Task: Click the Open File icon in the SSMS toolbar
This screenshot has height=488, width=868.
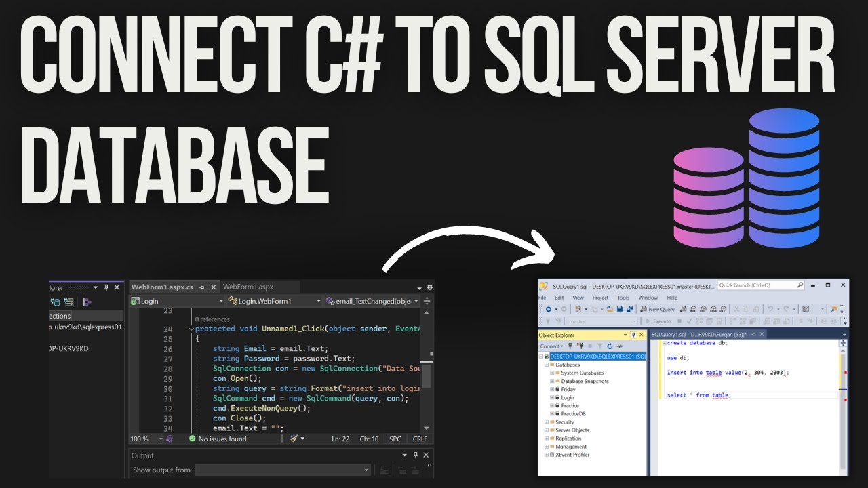Action: 610,309
